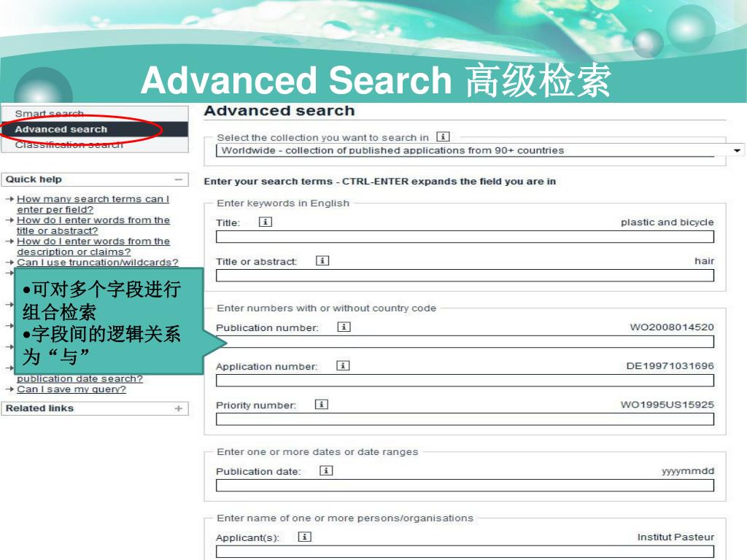This screenshot has height=560, width=747.
Task: Click the 'hair' example text
Action: pyautogui.click(x=704, y=261)
